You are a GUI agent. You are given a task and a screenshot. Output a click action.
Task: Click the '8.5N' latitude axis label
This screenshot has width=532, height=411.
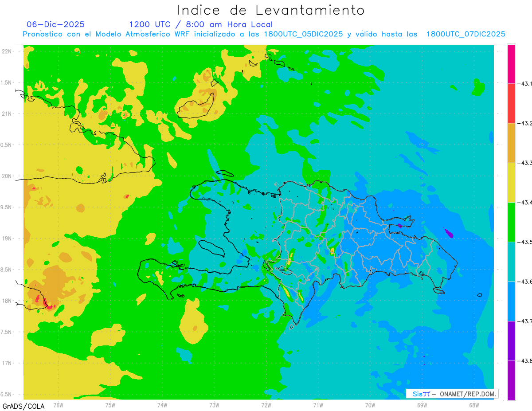6,270
